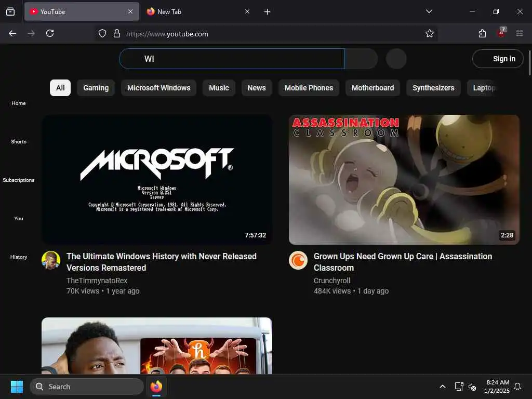Open the red extension icon with badge 7
The width and height of the screenshot is (532, 399).
tap(501, 33)
